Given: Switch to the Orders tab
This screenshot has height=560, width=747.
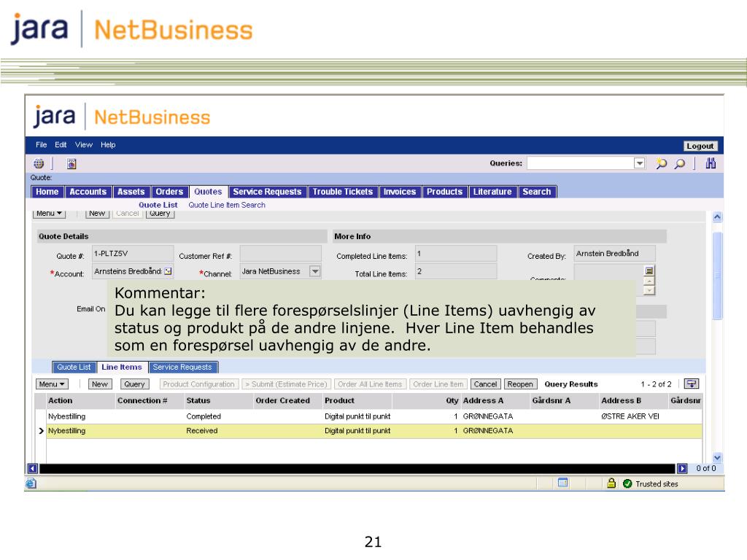Looking at the screenshot, I should tap(169, 192).
